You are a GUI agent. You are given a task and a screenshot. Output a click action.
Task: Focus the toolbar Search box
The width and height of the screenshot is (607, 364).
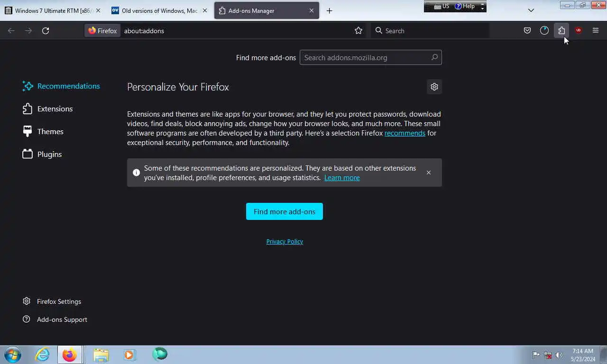coord(430,30)
